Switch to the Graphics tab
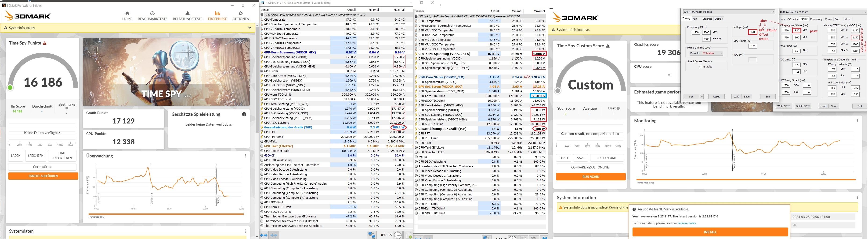Image resolution: width=868 pixels, height=239 pixels. 707,19
